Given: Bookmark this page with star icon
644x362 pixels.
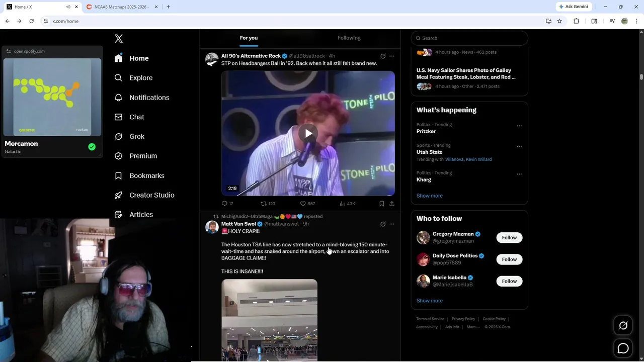Looking at the screenshot, I should pyautogui.click(x=559, y=21).
